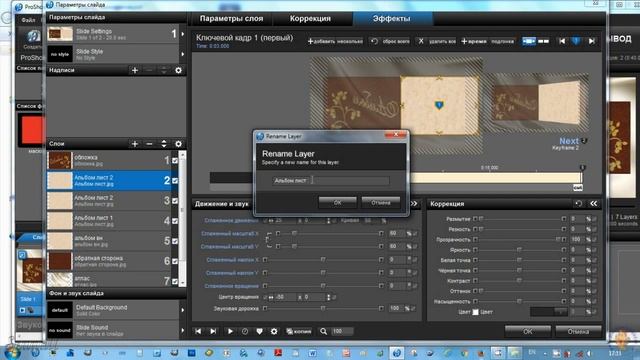The height and width of the screenshot is (360, 640).
Task: Remove layer using the Слои minus icon
Action: pos(149,144)
